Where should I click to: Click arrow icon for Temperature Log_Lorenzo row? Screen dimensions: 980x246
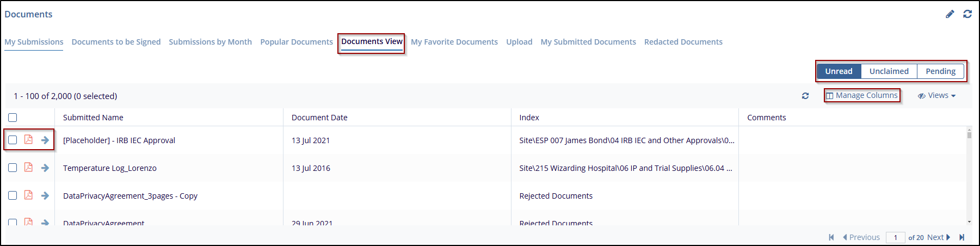click(x=45, y=168)
